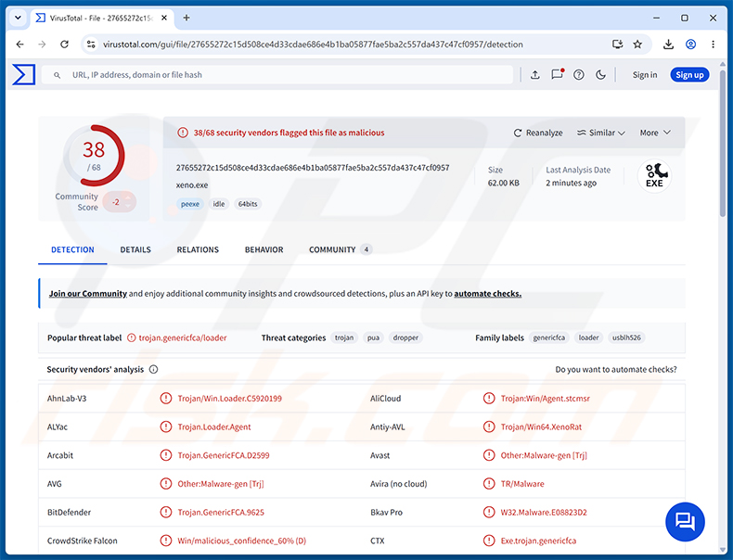
Task: Click the Sign up button
Action: [x=689, y=75]
